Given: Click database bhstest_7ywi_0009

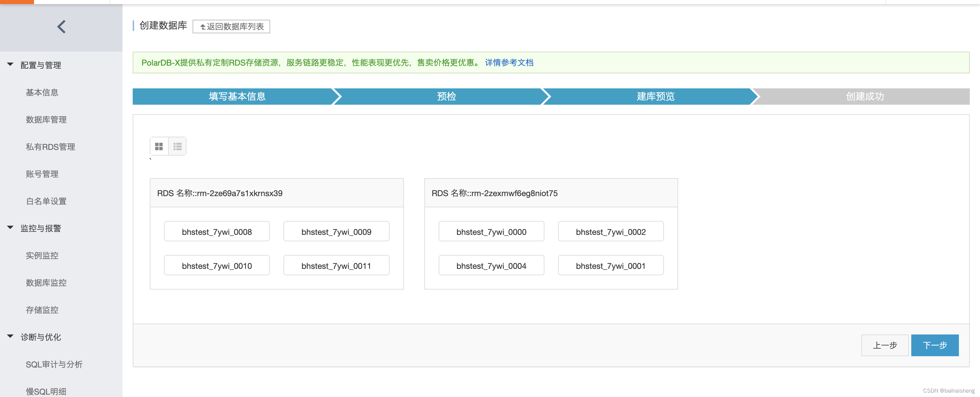Looking at the screenshot, I should 336,231.
